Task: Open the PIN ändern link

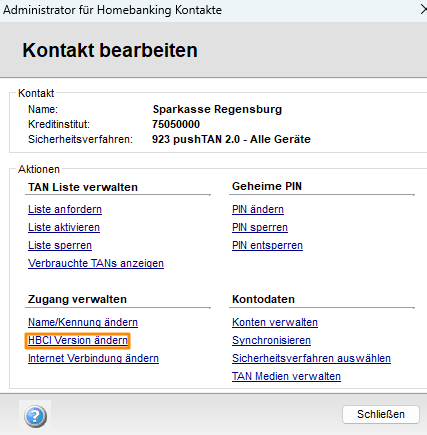Action: 258,209
